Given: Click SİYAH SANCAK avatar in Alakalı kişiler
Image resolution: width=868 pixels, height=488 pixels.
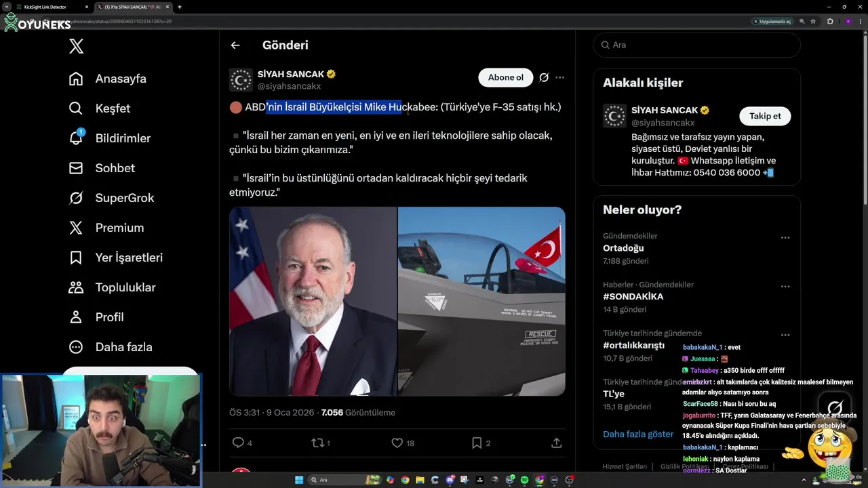Looking at the screenshot, I should pos(615,116).
